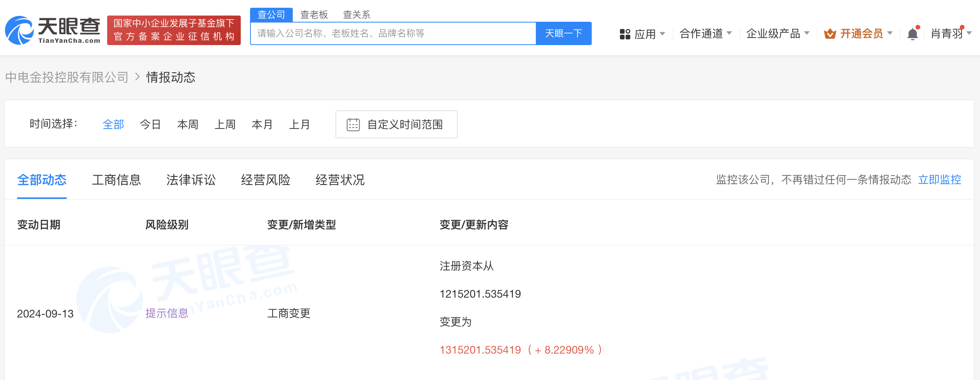Open the 法律诉讼 tab
Image resolution: width=980 pixels, height=380 pixels.
pos(191,180)
